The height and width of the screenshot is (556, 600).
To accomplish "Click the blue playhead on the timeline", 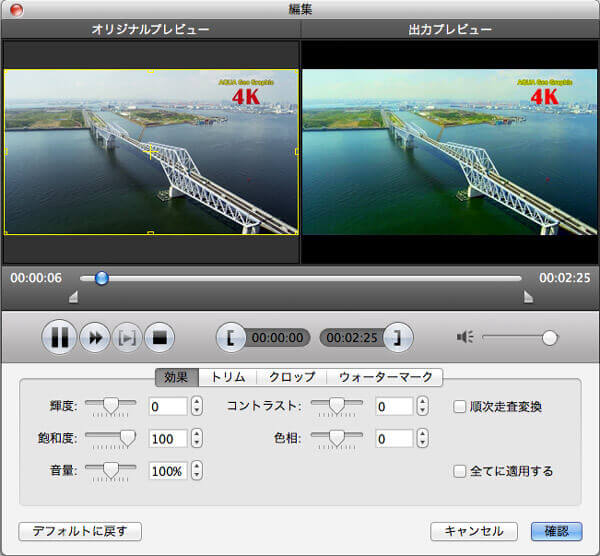I will tap(101, 278).
